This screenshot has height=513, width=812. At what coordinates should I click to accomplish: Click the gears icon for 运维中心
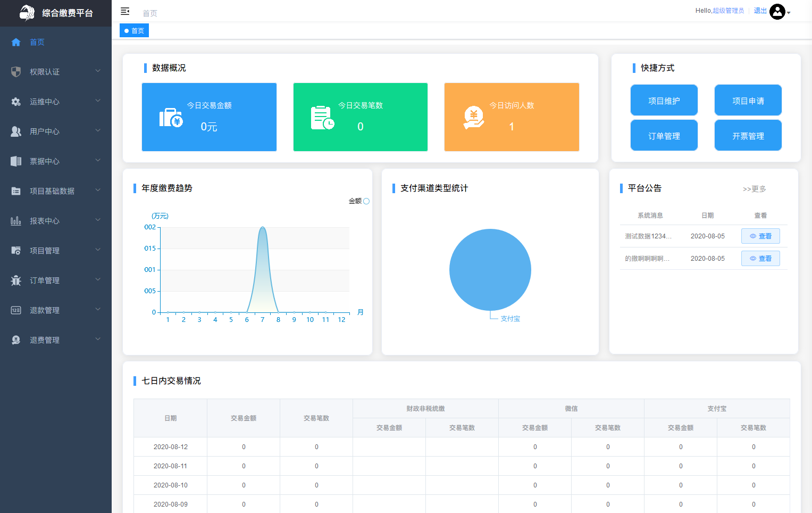(16, 102)
